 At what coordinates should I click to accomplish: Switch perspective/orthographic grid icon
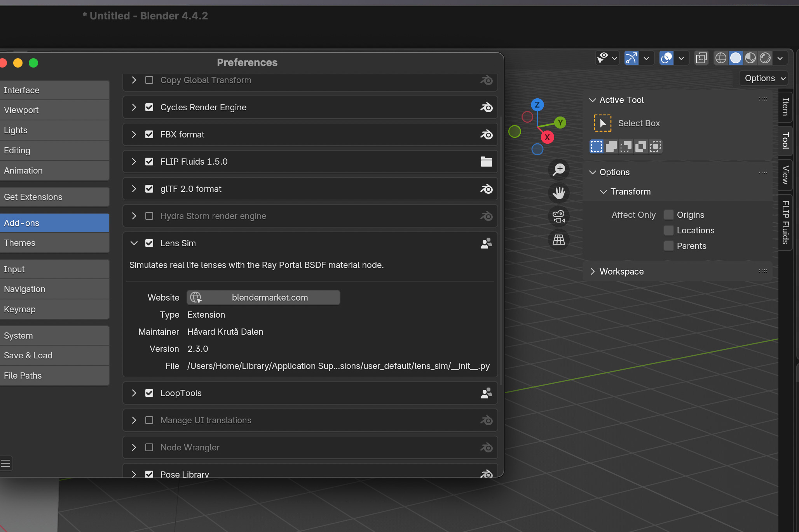(559, 240)
